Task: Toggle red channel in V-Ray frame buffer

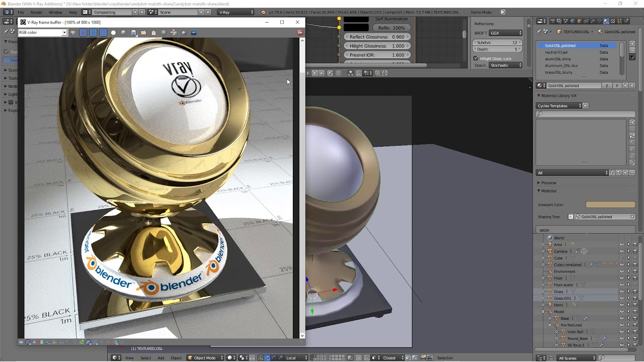Action: pos(83,32)
